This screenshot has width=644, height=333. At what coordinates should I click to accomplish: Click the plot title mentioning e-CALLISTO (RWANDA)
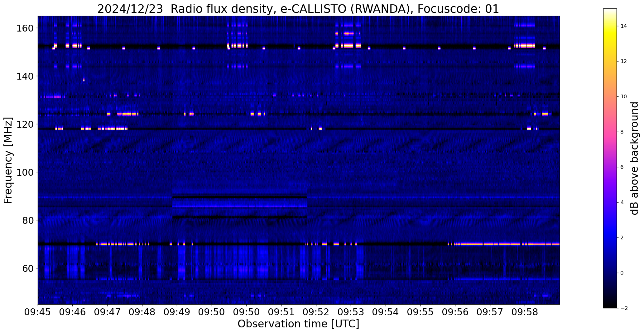(x=298, y=9)
